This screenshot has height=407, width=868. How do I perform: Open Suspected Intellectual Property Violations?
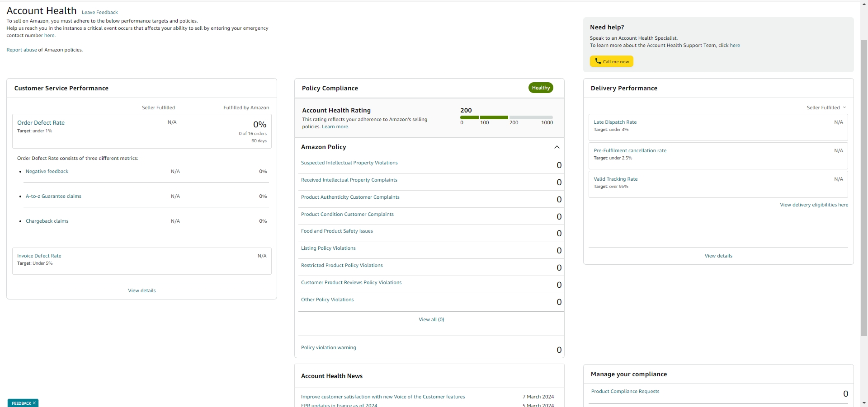tap(349, 163)
